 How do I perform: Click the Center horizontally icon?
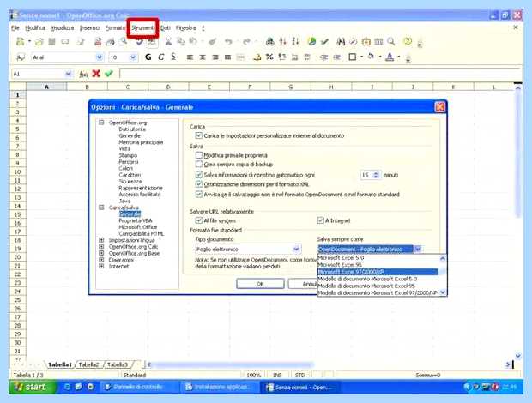[x=203, y=57]
